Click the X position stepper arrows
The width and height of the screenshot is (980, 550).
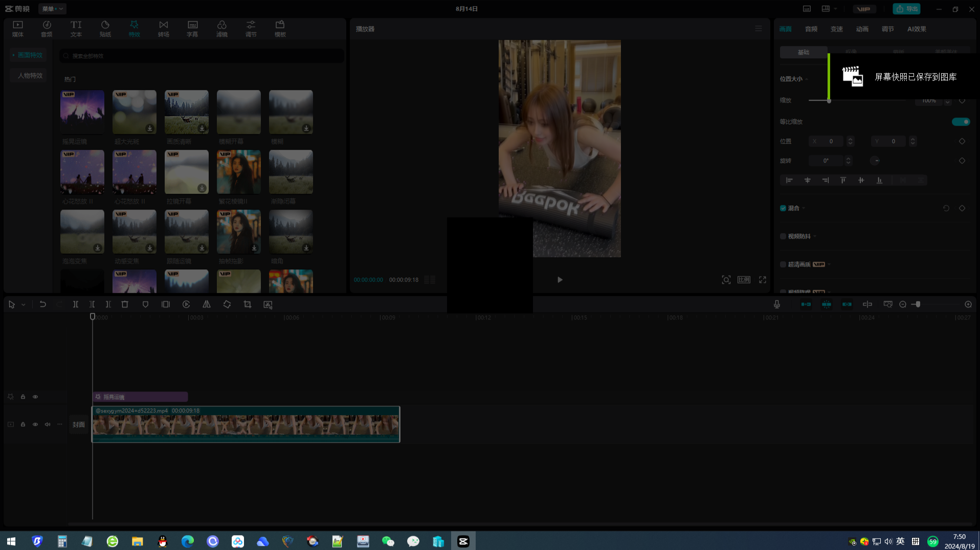click(851, 141)
